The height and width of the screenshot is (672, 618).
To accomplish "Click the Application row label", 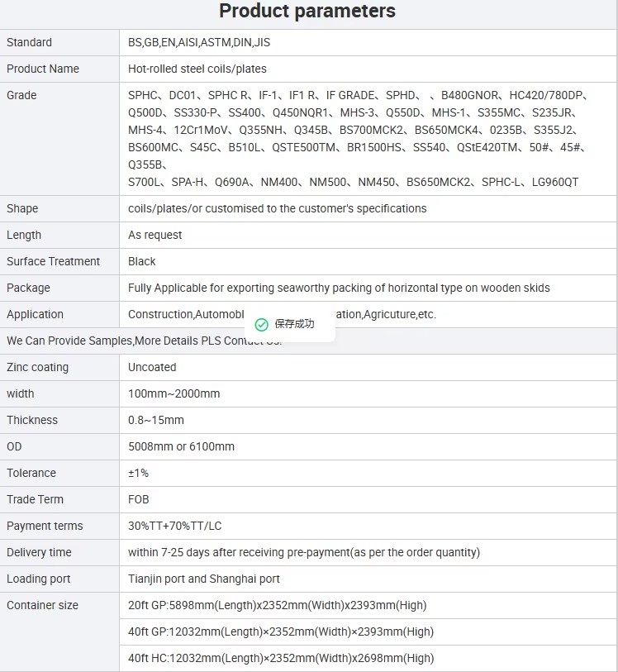I will 36,315.
